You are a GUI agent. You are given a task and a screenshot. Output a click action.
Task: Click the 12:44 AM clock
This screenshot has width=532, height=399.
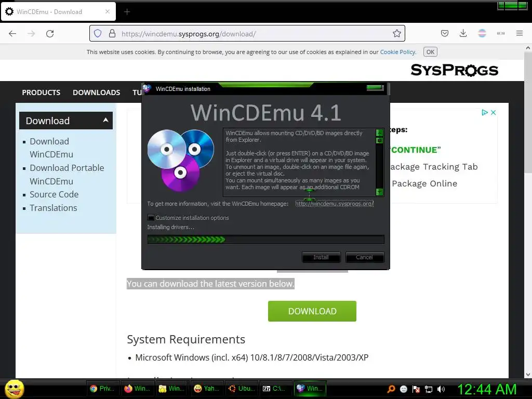(x=487, y=389)
